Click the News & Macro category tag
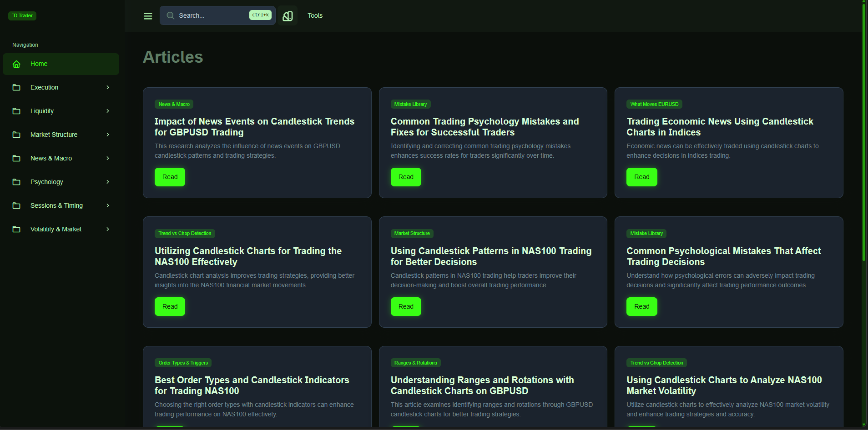This screenshot has height=430, width=868. point(174,104)
